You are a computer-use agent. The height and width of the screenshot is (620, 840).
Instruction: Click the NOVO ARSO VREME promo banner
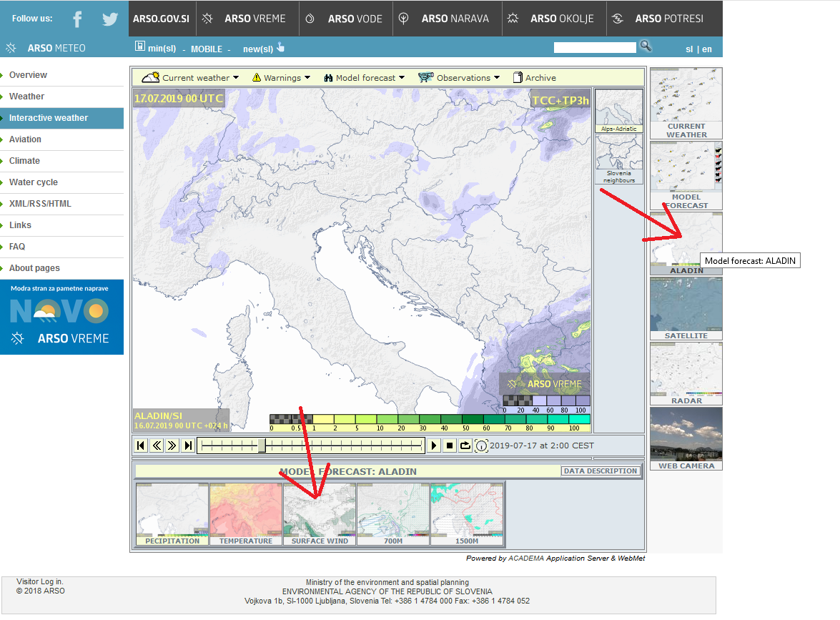62,318
